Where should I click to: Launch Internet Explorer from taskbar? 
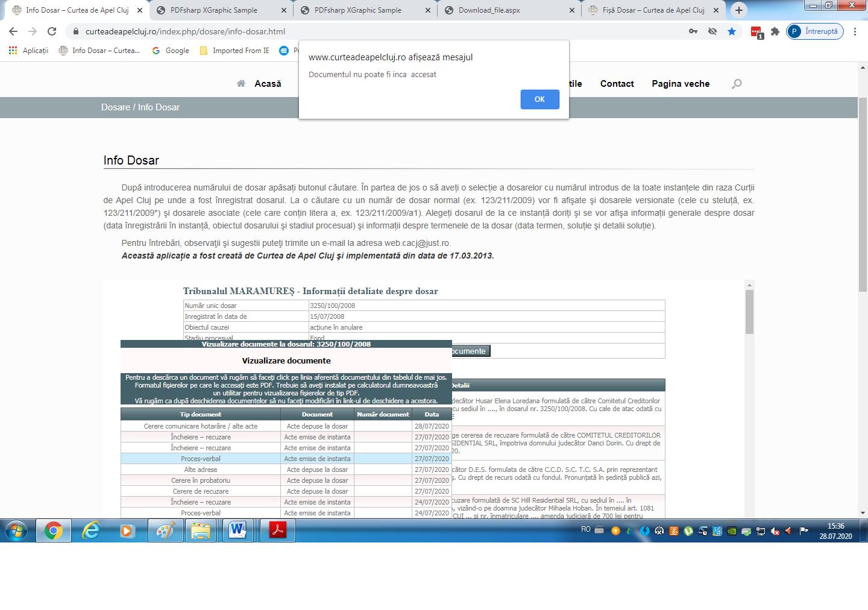click(91, 530)
